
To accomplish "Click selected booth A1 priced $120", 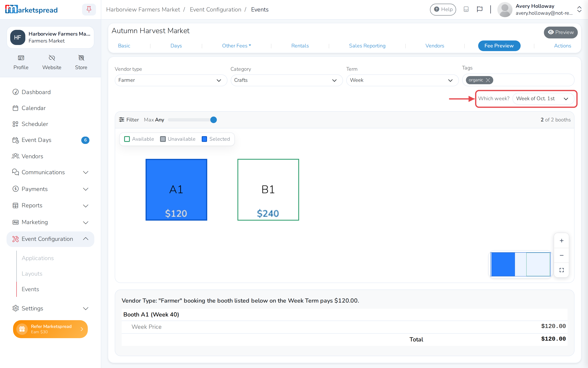I will tap(176, 190).
